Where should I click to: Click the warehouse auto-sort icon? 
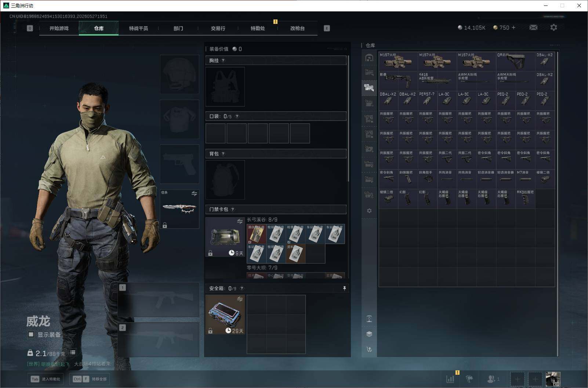point(369,349)
